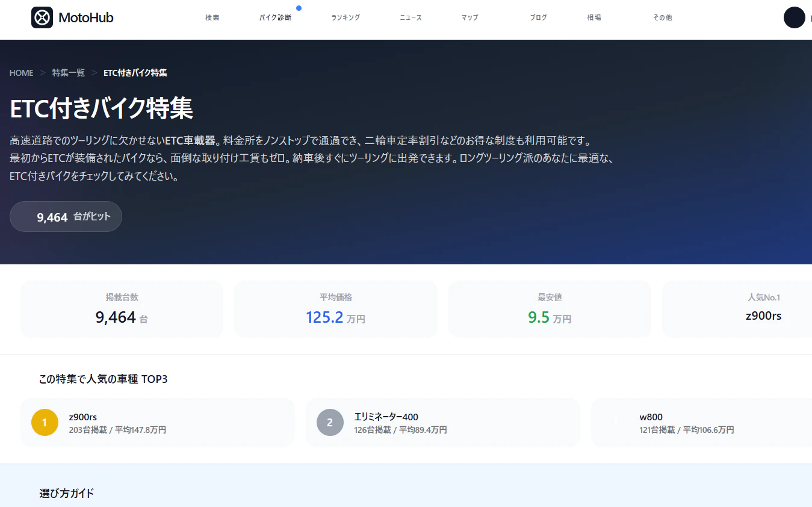Click the MotoHub logo icon

tap(42, 17)
